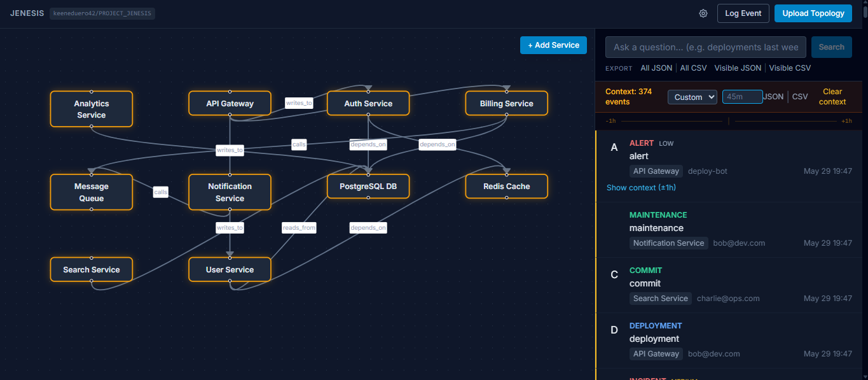Click the Upload Topology button
This screenshot has height=380, width=868.
[813, 13]
